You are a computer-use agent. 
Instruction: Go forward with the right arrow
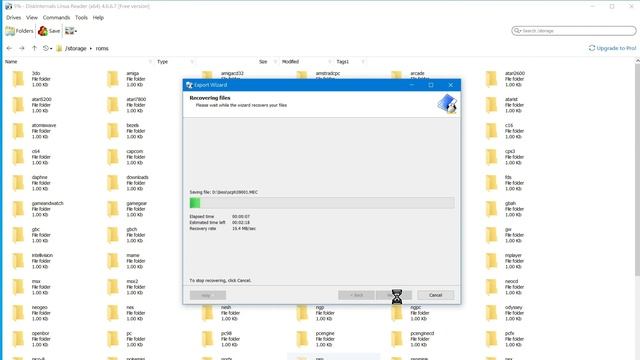22,48
